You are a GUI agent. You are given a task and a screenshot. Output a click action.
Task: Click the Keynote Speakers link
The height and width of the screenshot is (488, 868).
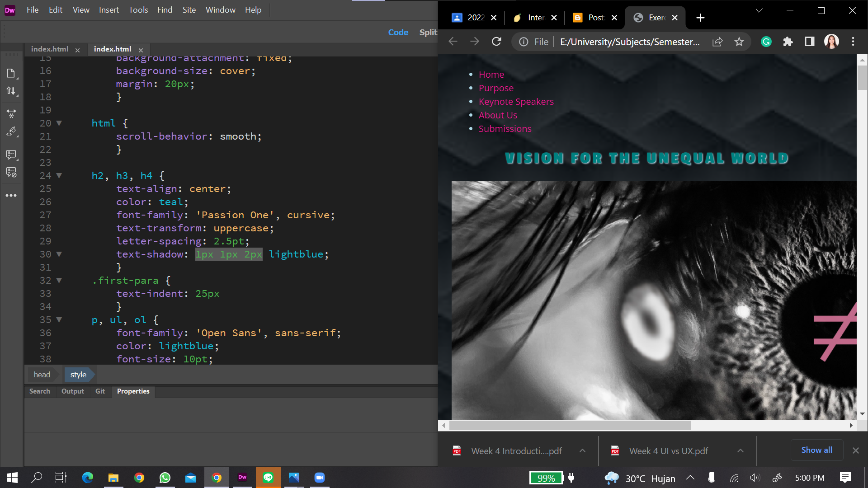pos(516,102)
